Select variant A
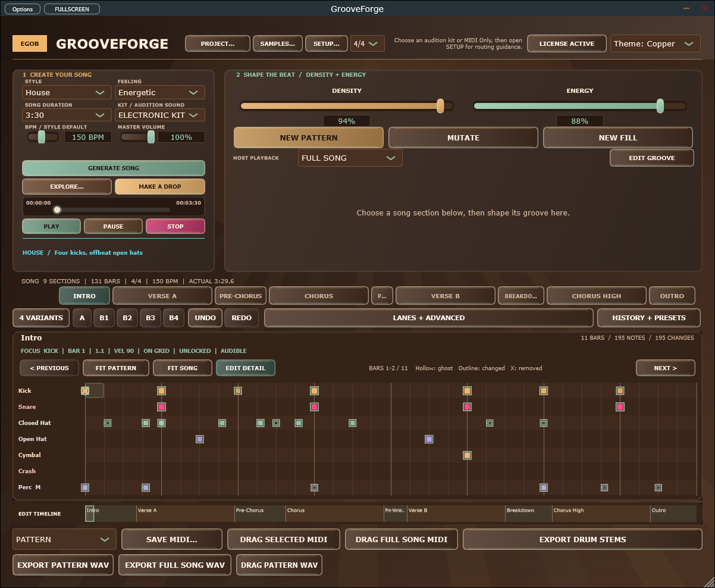The width and height of the screenshot is (715, 588). (x=82, y=318)
